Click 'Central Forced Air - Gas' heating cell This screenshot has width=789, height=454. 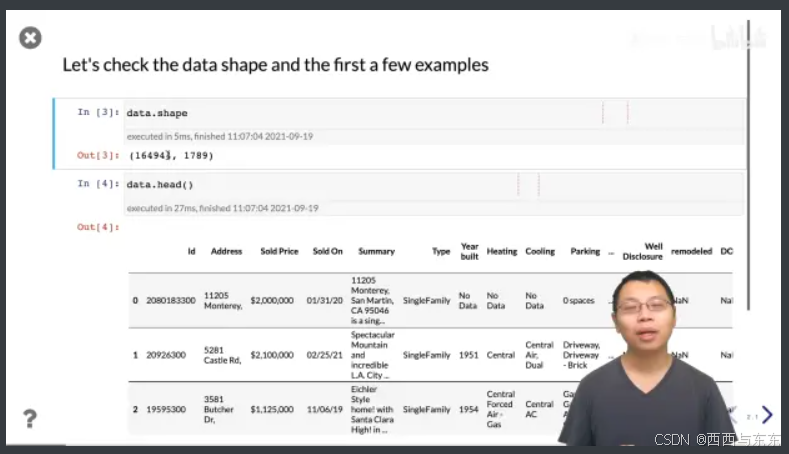[x=501, y=409]
